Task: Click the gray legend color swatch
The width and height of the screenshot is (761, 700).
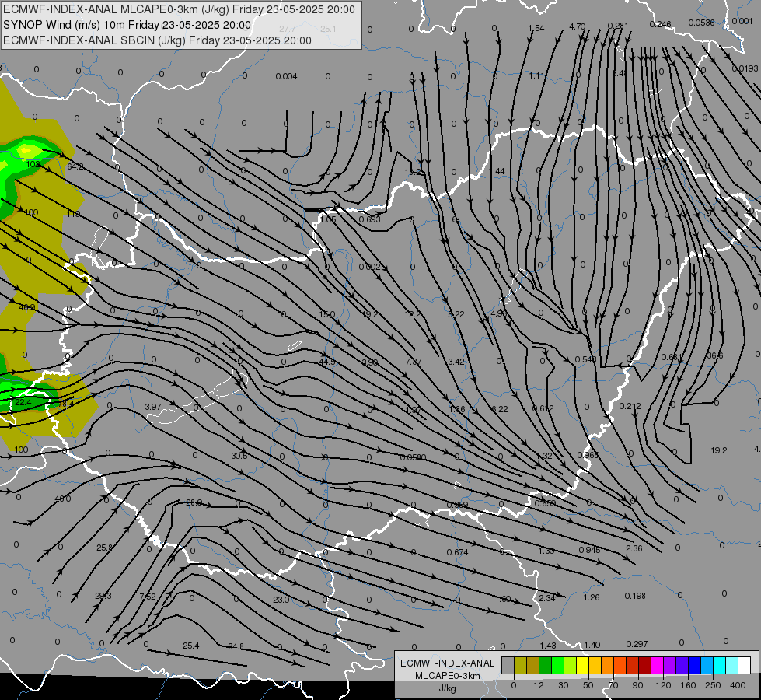Action: click(x=508, y=666)
